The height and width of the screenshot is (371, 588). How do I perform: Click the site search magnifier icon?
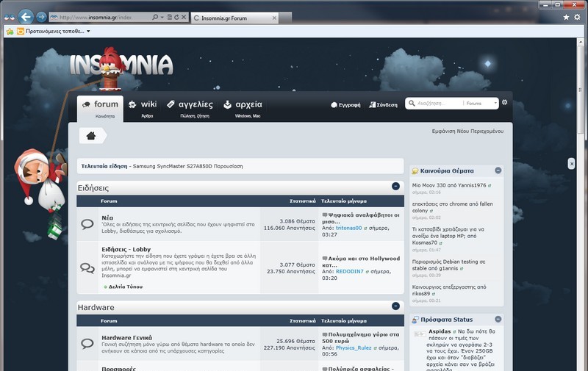[412, 103]
